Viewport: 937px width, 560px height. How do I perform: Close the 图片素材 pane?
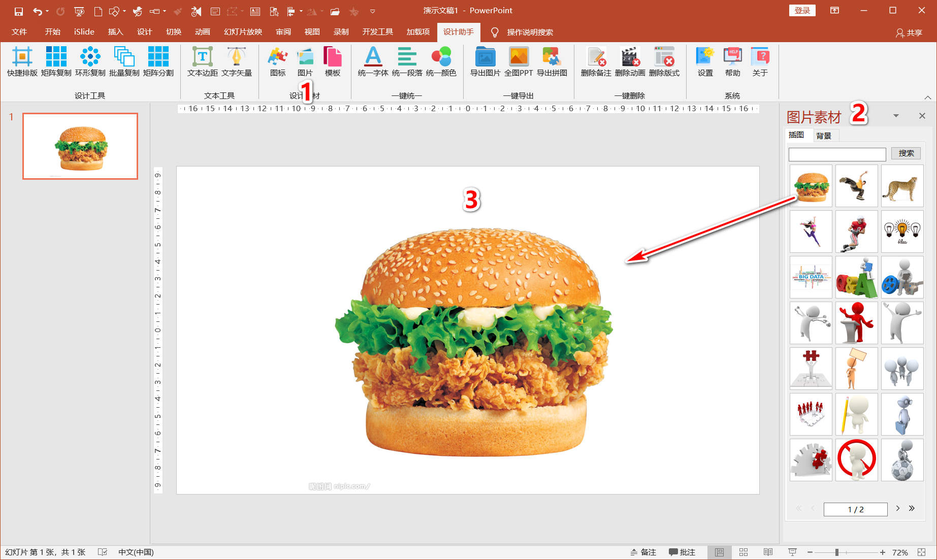tap(922, 116)
